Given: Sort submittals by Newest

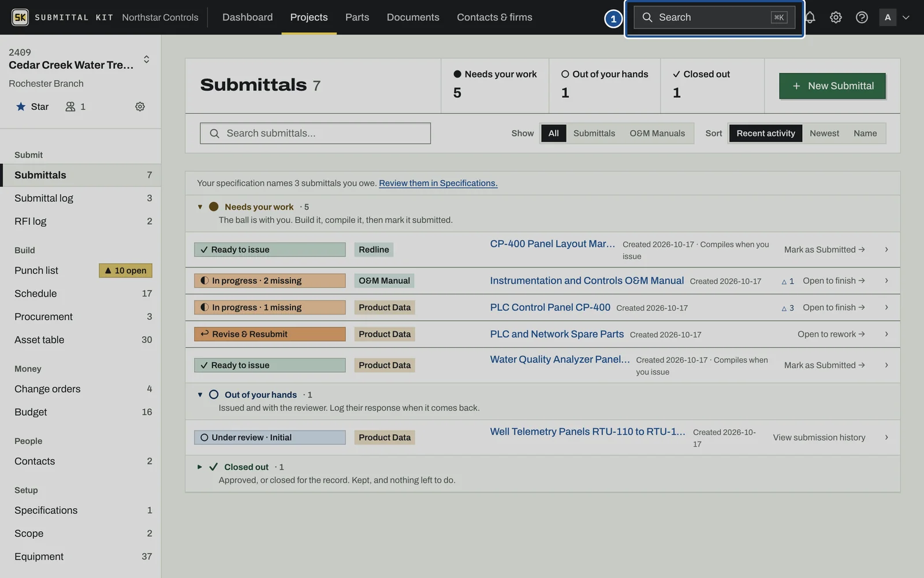Looking at the screenshot, I should pyautogui.click(x=824, y=134).
